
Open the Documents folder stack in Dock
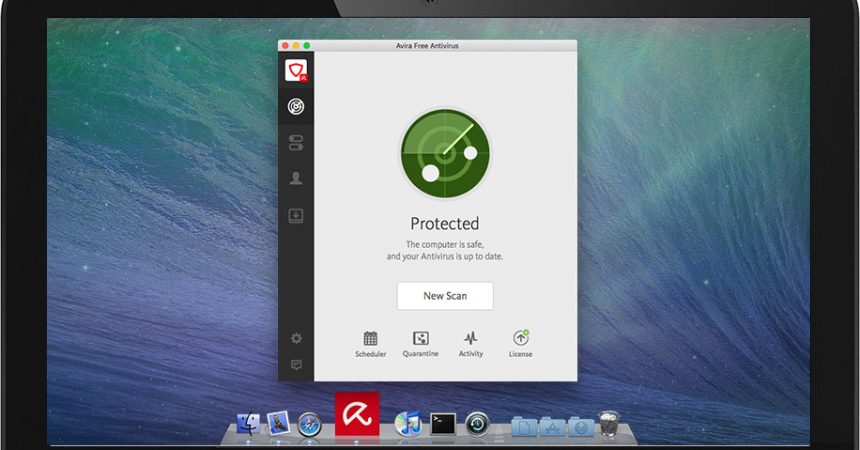pyautogui.click(x=525, y=426)
